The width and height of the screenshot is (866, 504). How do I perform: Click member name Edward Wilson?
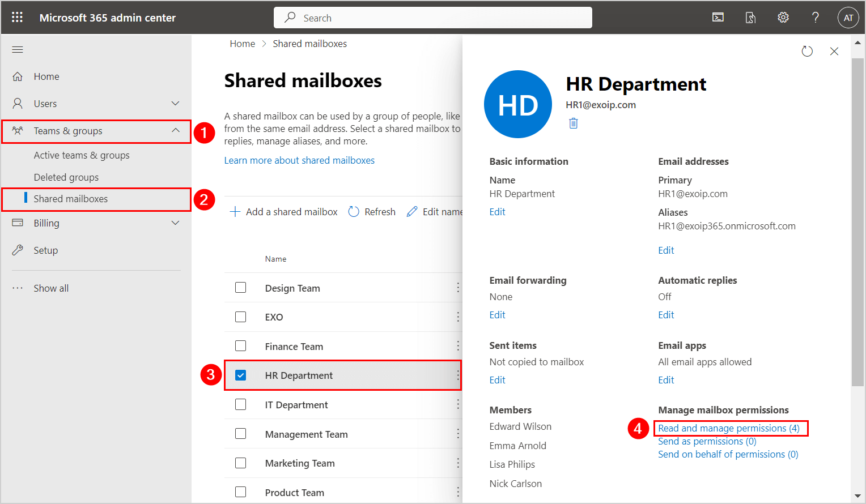point(520,426)
